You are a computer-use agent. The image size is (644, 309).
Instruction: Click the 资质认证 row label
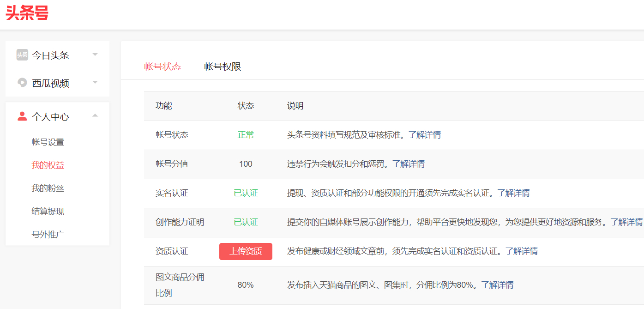172,251
